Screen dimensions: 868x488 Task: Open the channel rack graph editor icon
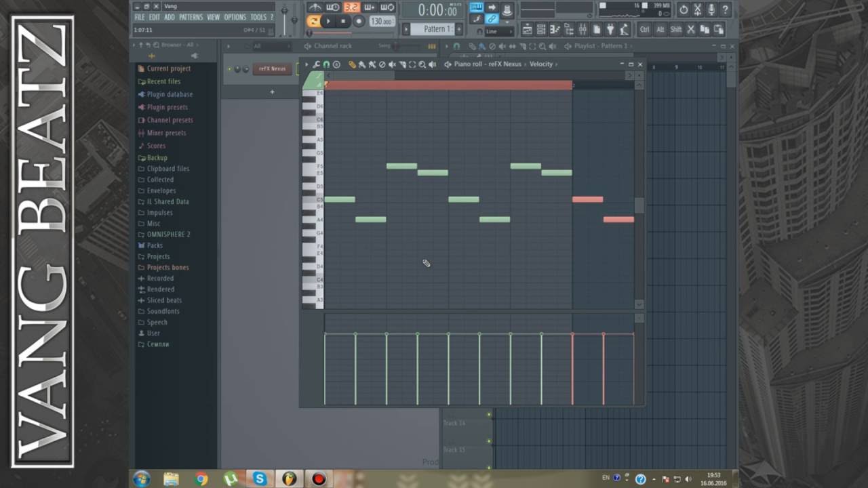[x=431, y=46]
